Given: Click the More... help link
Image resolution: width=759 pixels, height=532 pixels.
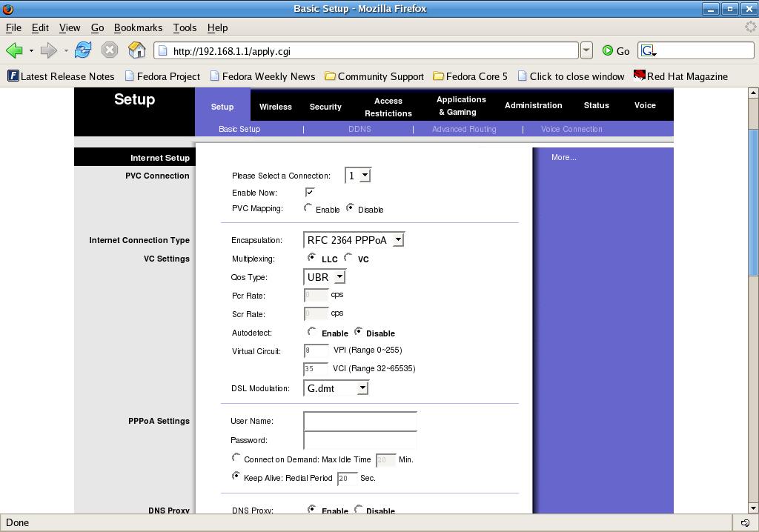Looking at the screenshot, I should [x=563, y=157].
